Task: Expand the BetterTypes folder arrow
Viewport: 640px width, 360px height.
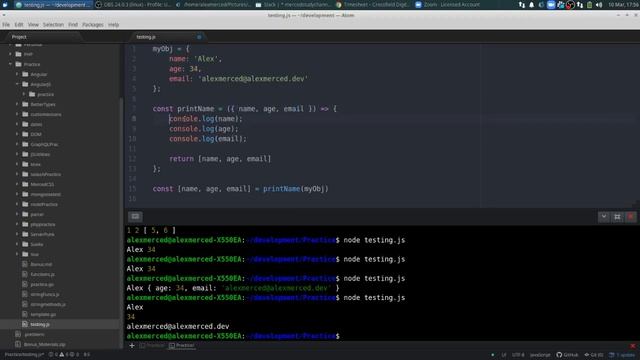Action: click(x=17, y=104)
